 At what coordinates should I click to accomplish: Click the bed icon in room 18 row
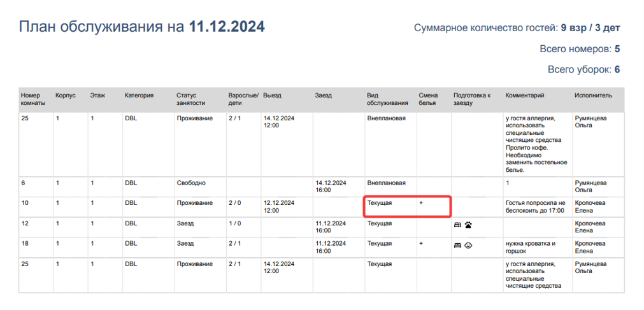pyautogui.click(x=457, y=245)
